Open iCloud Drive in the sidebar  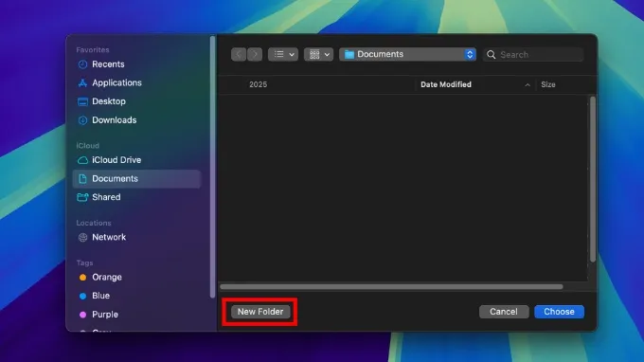click(x=136, y=160)
